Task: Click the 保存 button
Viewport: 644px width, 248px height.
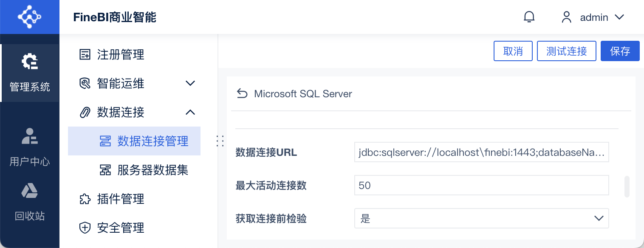Action: point(620,51)
